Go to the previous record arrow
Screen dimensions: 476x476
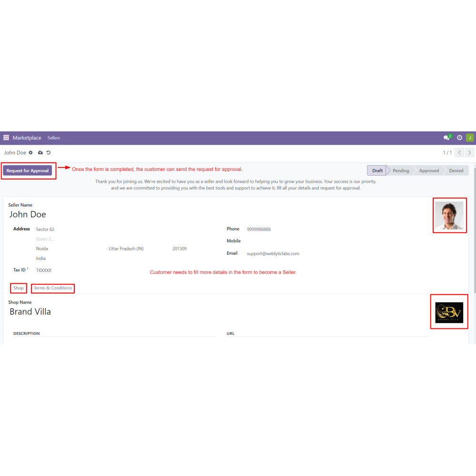460,153
